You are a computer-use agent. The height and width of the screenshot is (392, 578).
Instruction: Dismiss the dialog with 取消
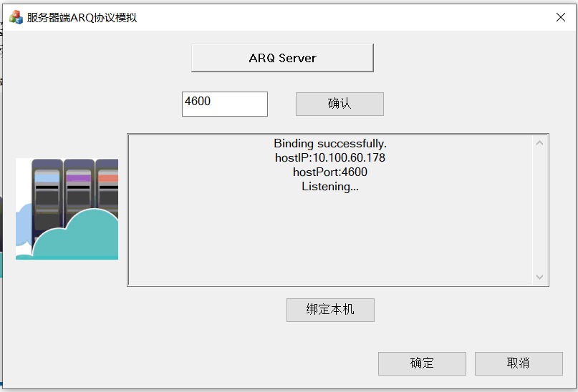point(519,363)
